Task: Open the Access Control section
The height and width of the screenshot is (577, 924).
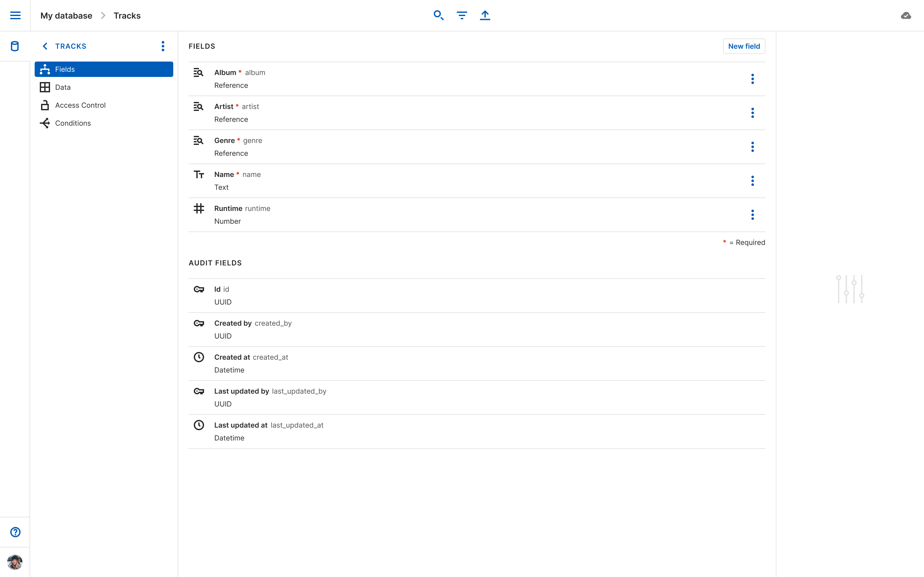Action: (x=80, y=105)
